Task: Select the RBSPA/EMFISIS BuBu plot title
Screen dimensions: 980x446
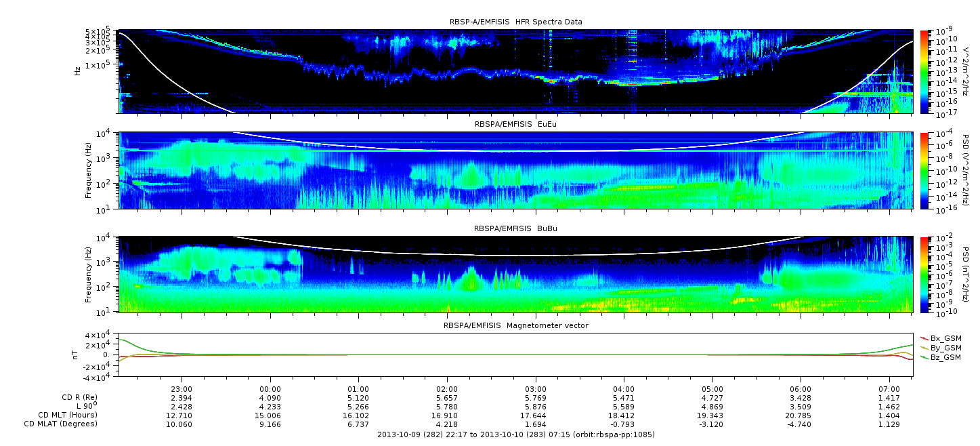Action: [x=515, y=229]
